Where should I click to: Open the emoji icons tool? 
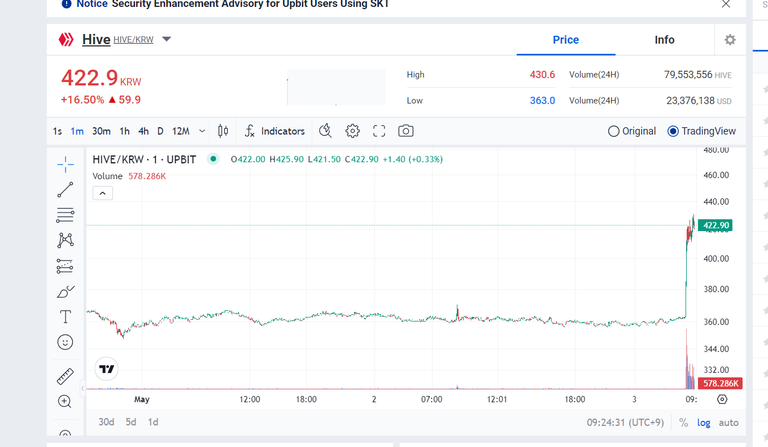(65, 342)
